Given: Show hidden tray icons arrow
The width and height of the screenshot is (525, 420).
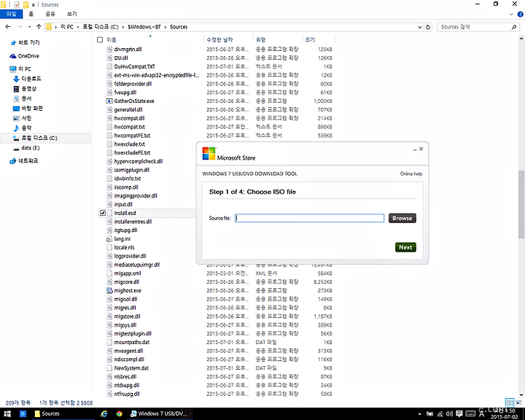Looking at the screenshot, I should [419, 413].
